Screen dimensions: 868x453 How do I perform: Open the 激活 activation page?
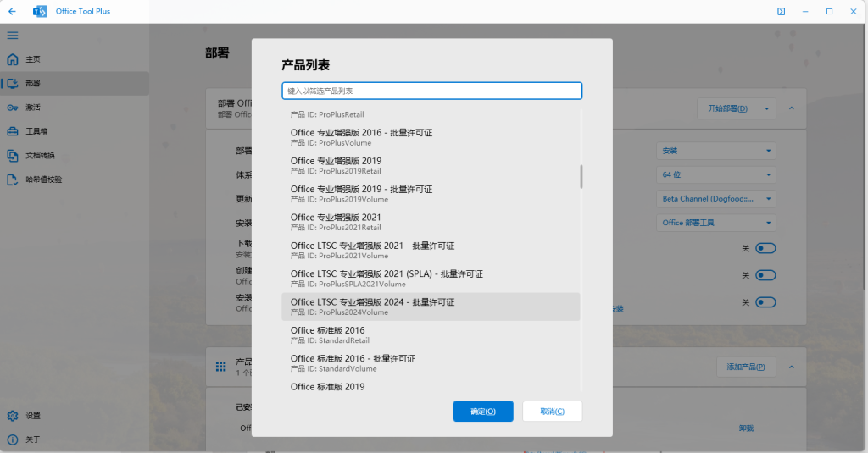75,108
